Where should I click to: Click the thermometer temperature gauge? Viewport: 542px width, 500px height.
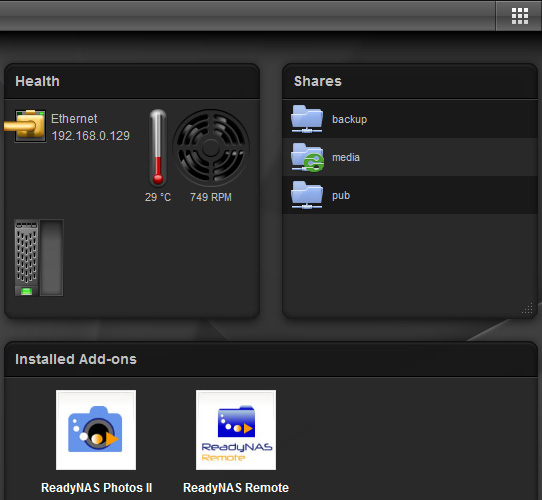(x=158, y=147)
